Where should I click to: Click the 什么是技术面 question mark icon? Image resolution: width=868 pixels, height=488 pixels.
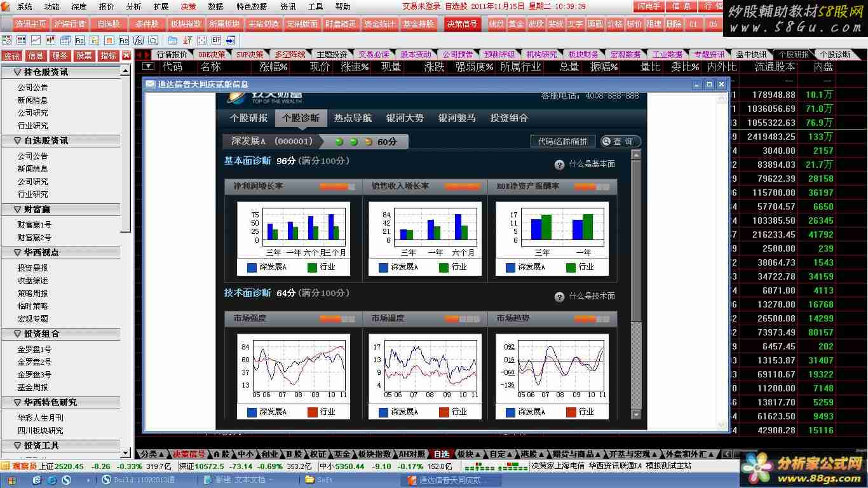[559, 297]
